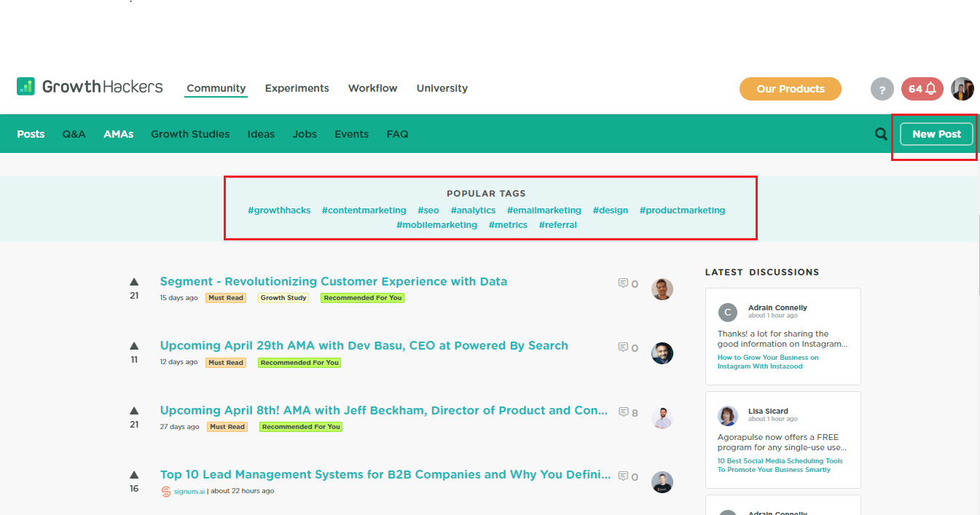Open the Events section
980x515 pixels.
[352, 134]
